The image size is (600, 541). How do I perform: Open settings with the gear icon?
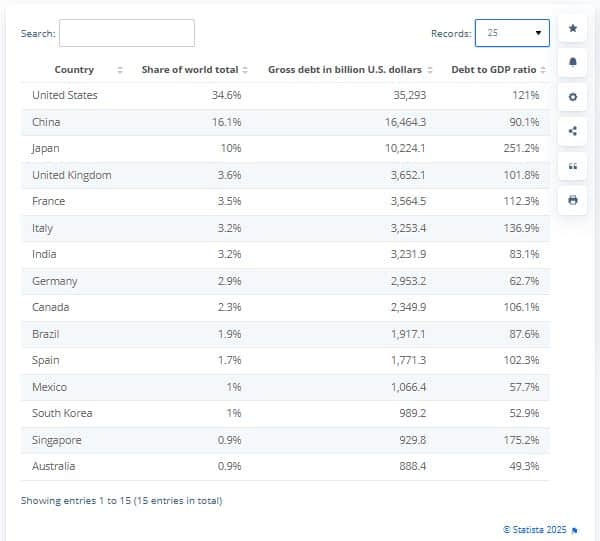pos(573,97)
